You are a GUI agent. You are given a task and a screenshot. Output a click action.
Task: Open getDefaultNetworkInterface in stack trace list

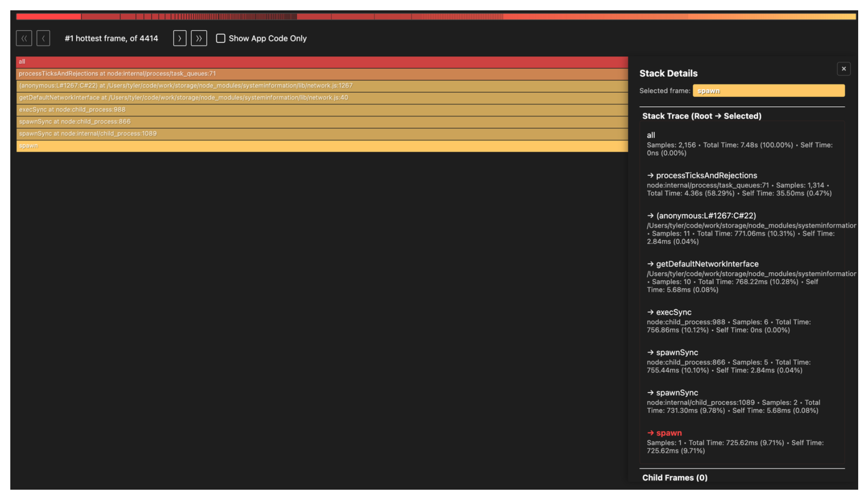(707, 264)
